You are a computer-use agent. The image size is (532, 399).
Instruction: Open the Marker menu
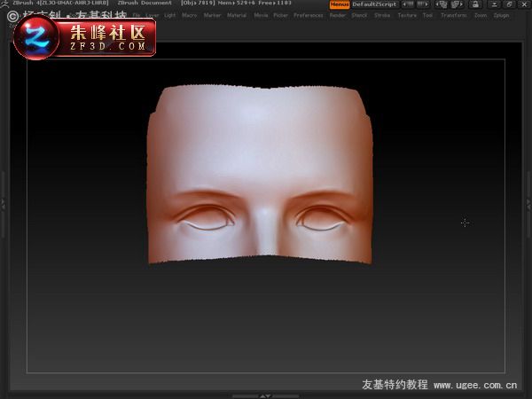pyautogui.click(x=213, y=15)
